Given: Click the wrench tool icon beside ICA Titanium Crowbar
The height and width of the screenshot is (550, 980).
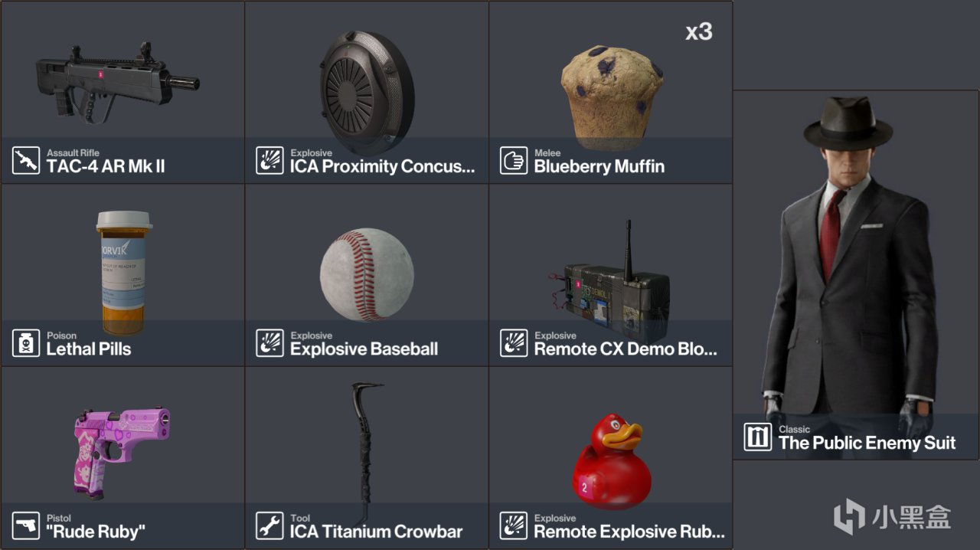Looking at the screenshot, I should (269, 525).
